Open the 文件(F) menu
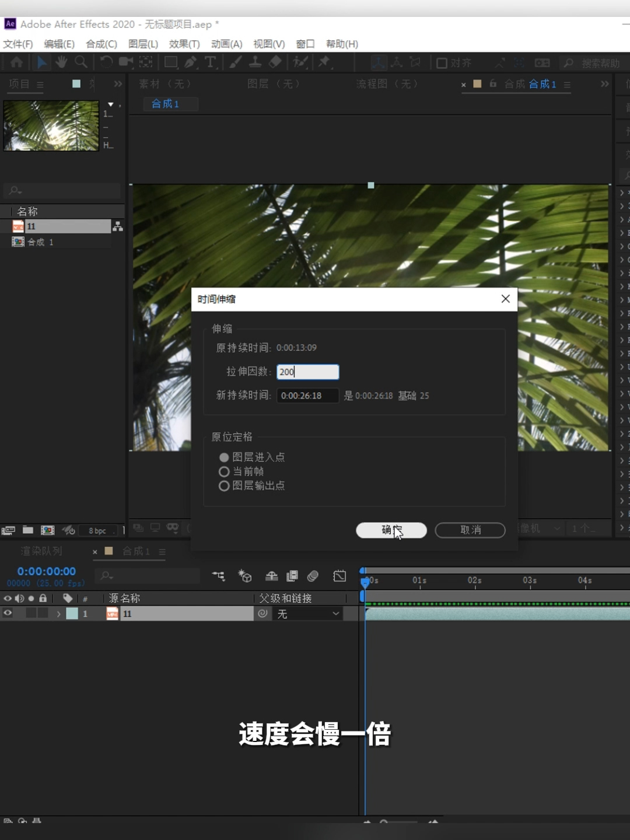630x840 pixels. tap(18, 44)
